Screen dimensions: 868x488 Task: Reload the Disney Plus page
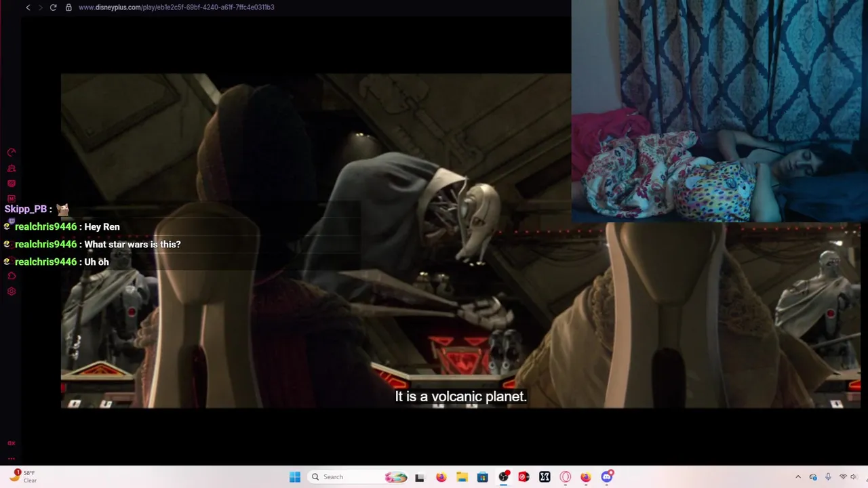[53, 7]
